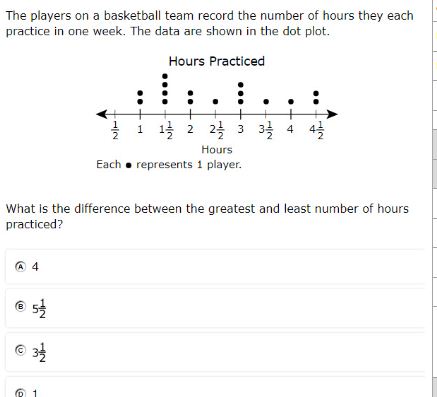The image size is (437, 397).
Task: Select answer choice B radio button
Action: pos(20,306)
